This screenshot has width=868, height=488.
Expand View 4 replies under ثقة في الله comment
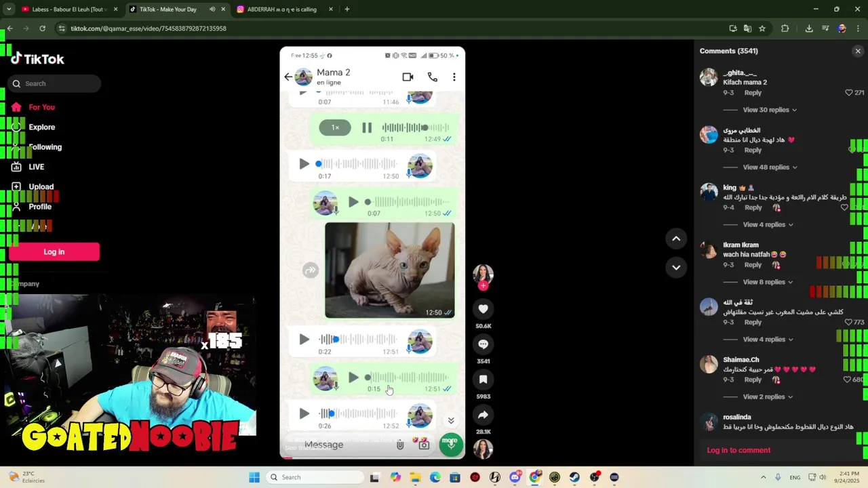pyautogui.click(x=768, y=340)
